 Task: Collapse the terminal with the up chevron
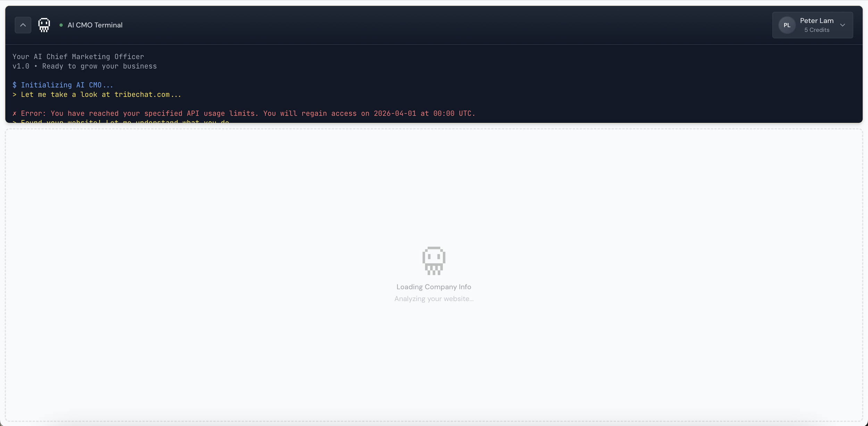click(23, 25)
